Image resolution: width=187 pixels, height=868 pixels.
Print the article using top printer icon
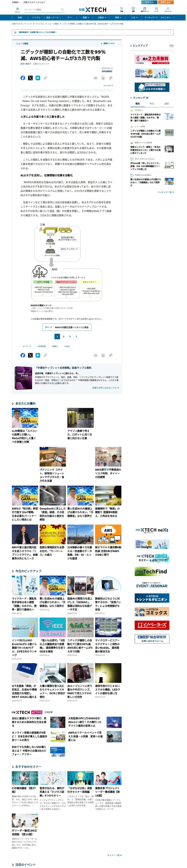tap(103, 78)
